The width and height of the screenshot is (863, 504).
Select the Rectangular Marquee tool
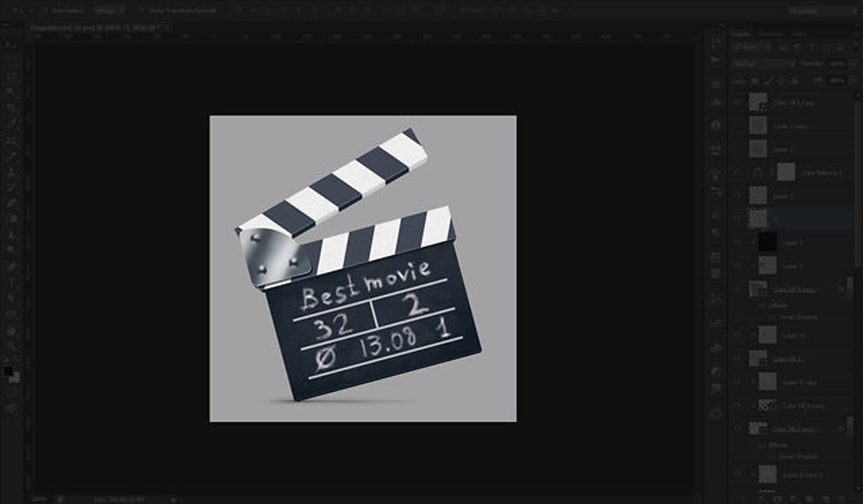(11, 61)
